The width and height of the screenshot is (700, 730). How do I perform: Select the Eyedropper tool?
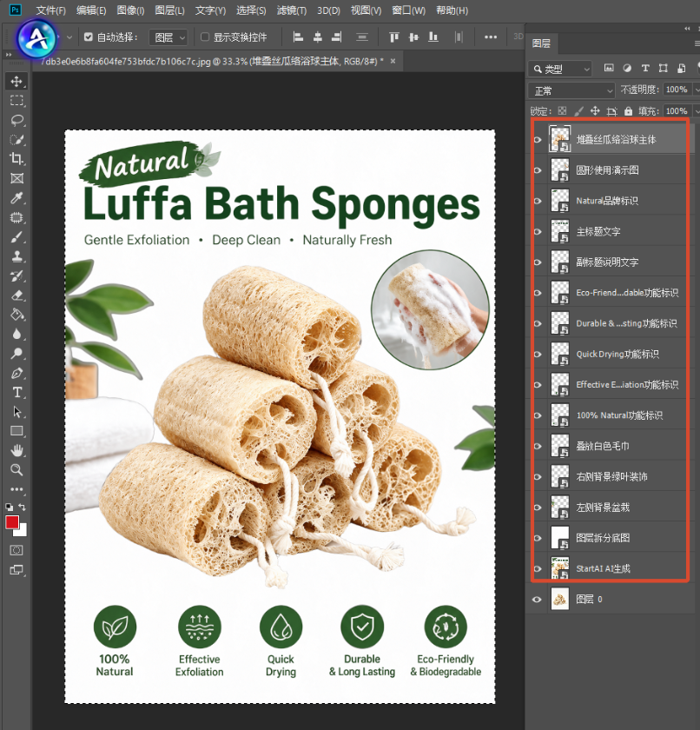coord(17,198)
